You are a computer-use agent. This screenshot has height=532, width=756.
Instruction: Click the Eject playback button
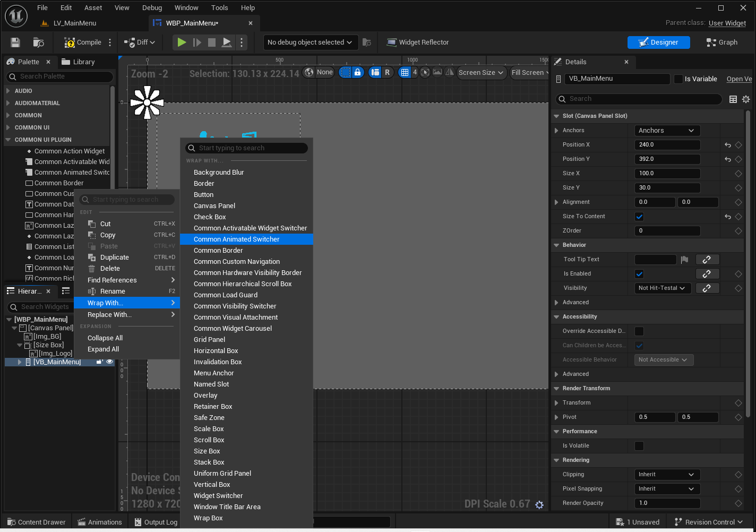pos(227,42)
